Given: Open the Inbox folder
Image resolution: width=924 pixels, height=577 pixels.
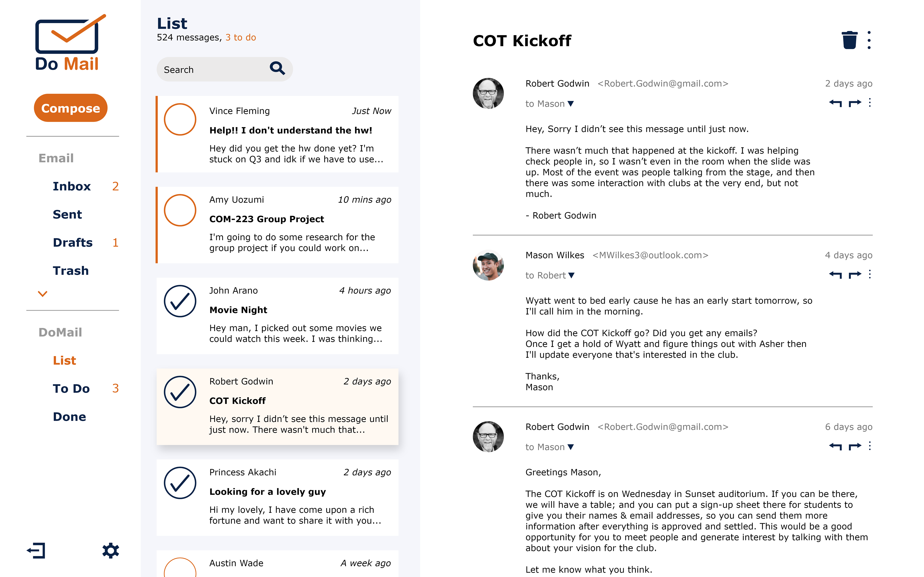Looking at the screenshot, I should coord(72,186).
